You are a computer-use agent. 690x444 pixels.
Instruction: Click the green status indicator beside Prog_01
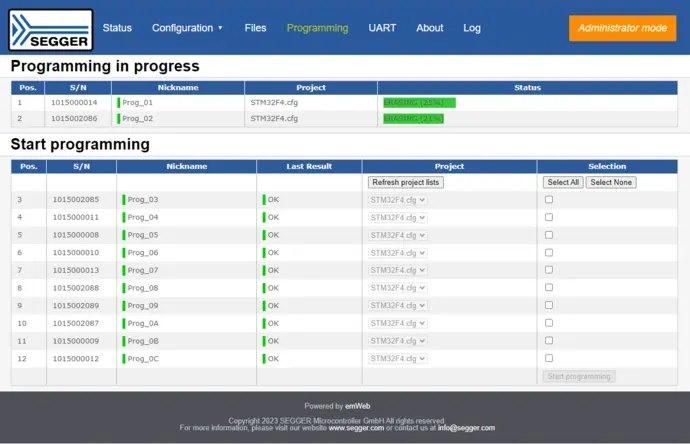[x=119, y=102]
